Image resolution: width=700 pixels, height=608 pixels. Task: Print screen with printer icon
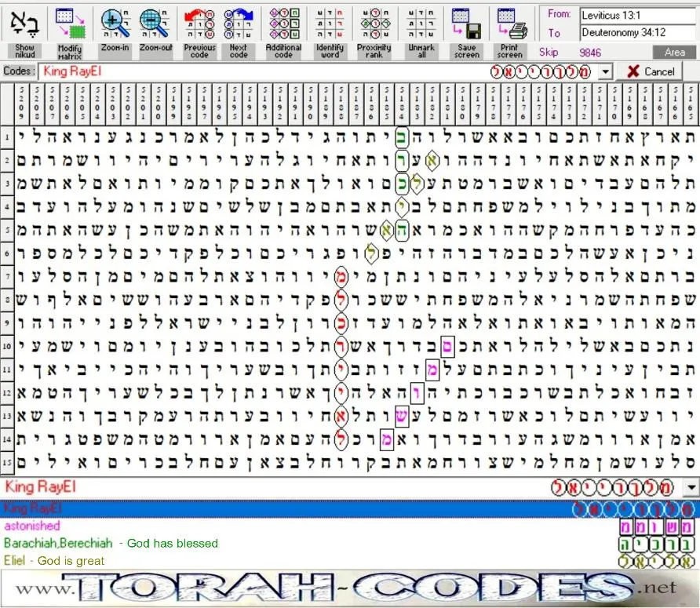[x=510, y=33]
